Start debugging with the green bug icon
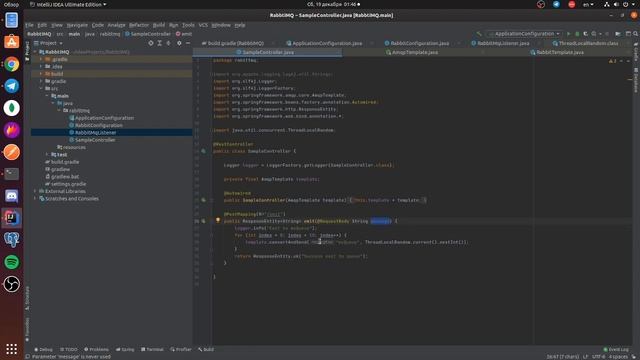The image size is (640, 360). click(x=577, y=34)
